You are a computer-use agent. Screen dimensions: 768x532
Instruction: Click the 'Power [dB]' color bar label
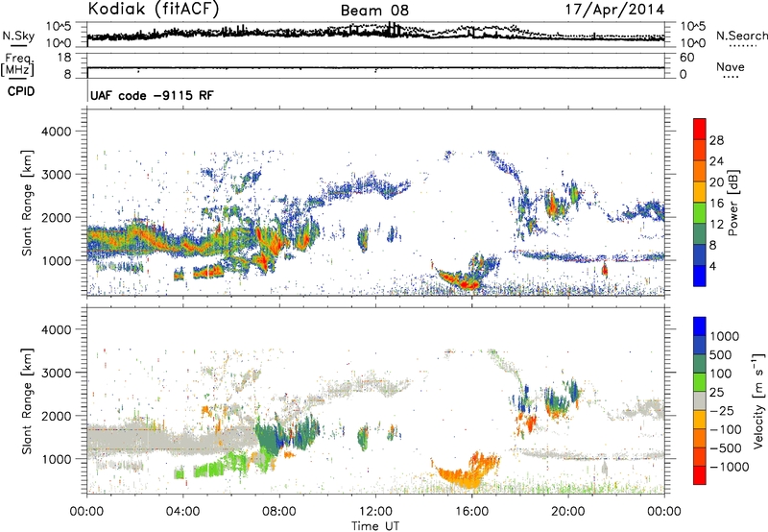tap(733, 203)
